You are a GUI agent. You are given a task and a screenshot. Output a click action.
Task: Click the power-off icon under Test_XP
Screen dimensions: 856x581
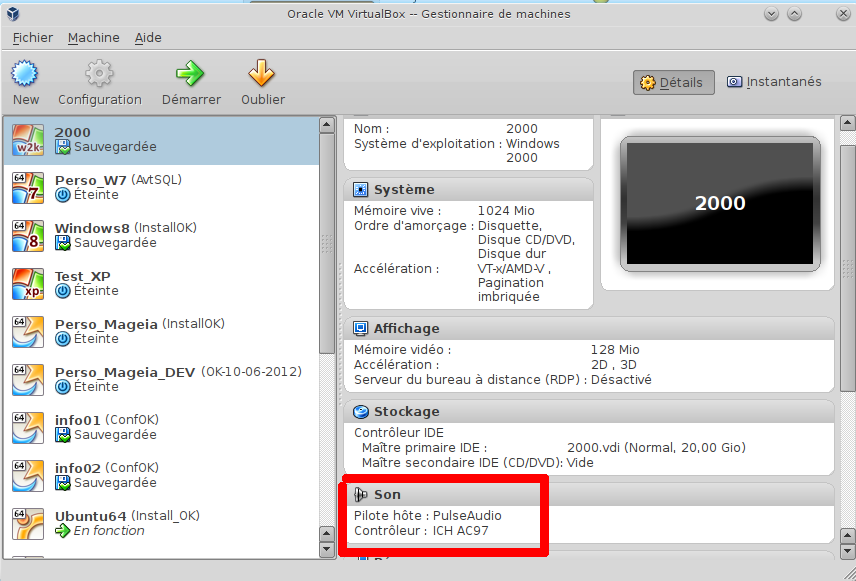(x=63, y=291)
